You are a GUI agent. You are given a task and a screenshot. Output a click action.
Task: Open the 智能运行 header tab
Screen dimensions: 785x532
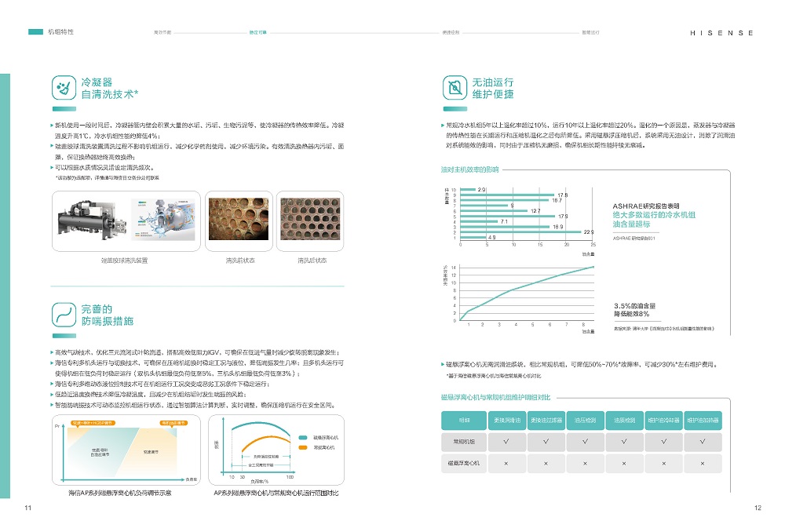[590, 33]
